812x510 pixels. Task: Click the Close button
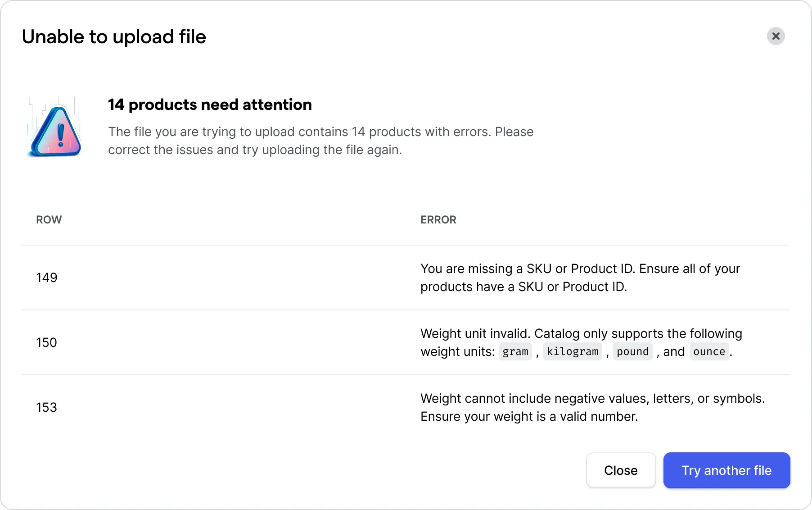[621, 470]
